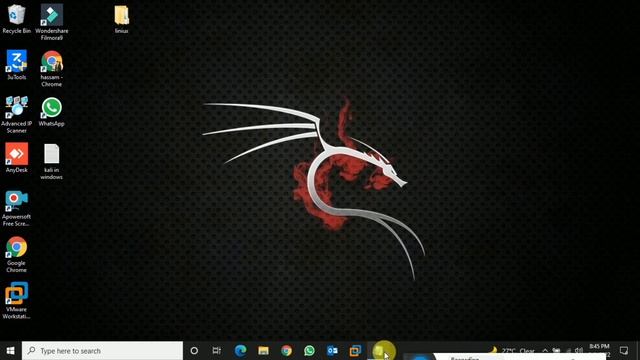Viewport: 640px width, 360px height.
Task: Select the linux folder on desktop
Action: pos(122,19)
